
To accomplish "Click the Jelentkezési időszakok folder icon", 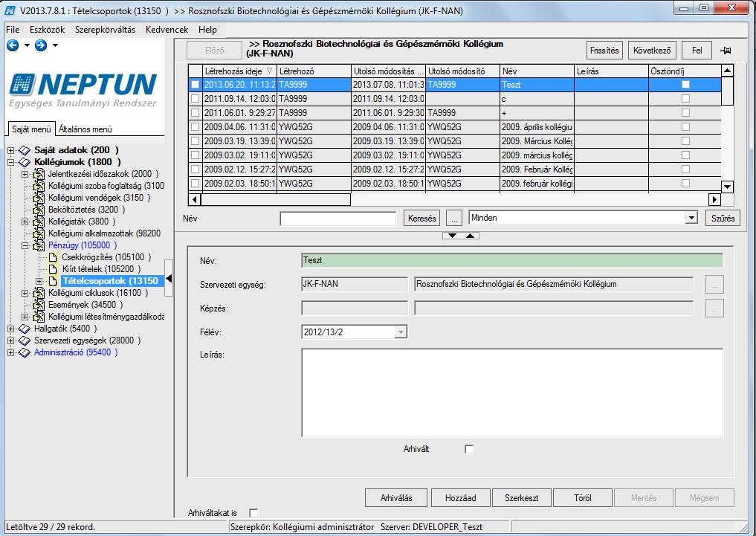I will coord(39,174).
